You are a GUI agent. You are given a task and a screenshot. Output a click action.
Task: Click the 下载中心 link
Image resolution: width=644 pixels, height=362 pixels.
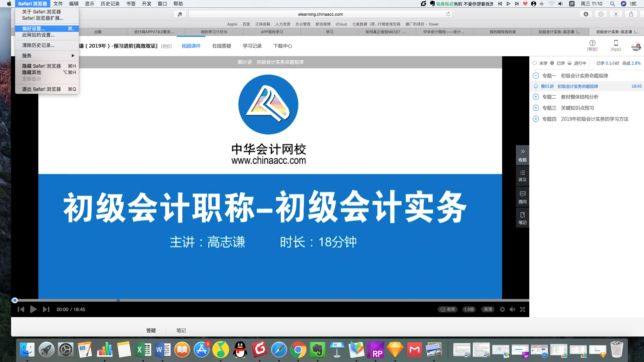(282, 46)
